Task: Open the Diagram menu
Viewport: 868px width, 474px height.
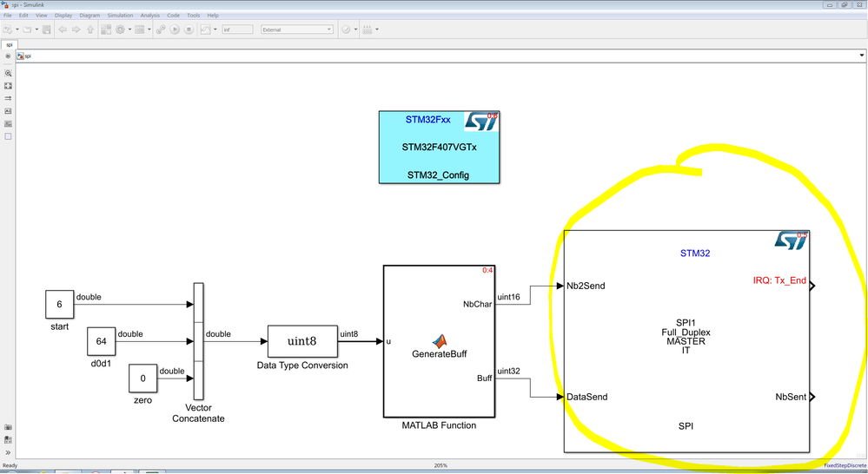Action: [89, 16]
